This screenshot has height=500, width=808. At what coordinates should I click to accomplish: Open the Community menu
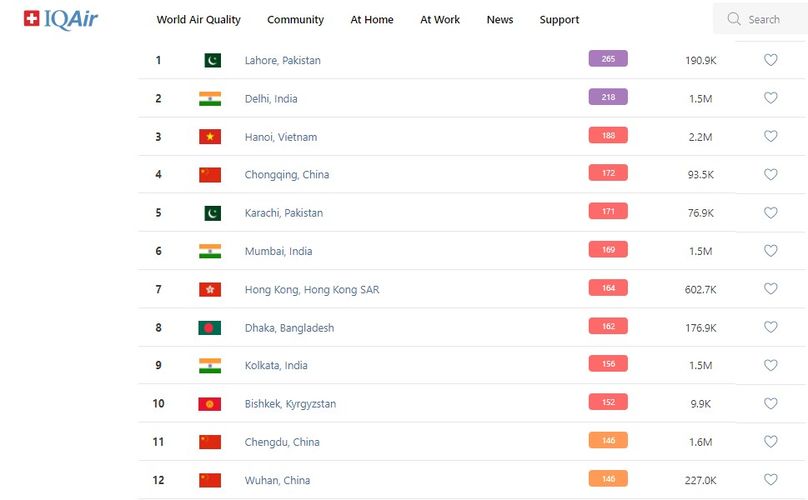coord(295,20)
